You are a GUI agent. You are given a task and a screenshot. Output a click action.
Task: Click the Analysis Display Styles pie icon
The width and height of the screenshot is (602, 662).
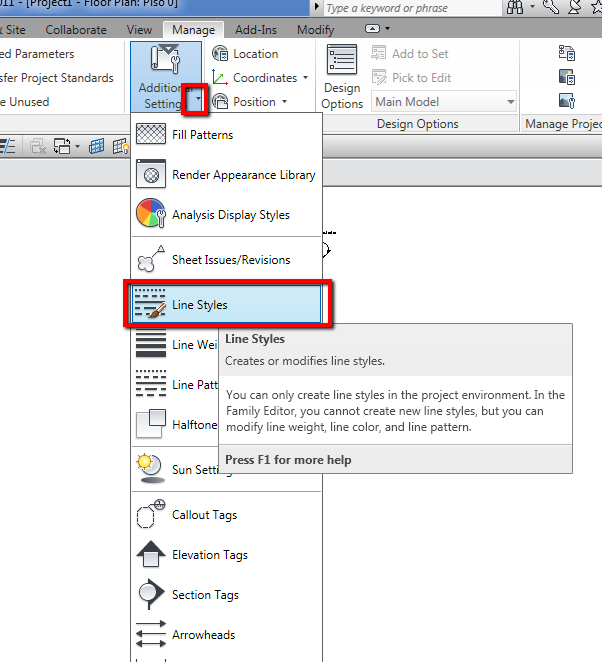(151, 214)
